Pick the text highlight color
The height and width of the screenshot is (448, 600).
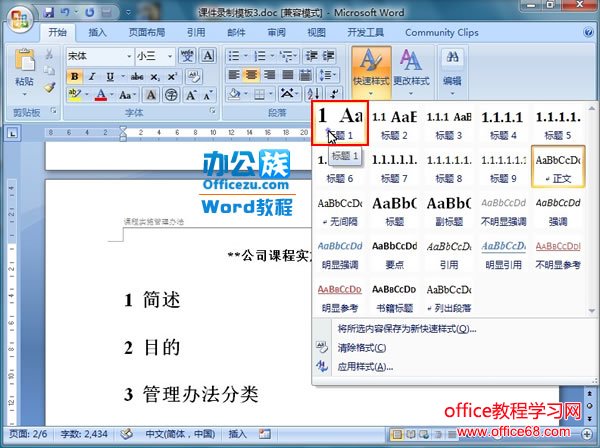click(75, 94)
